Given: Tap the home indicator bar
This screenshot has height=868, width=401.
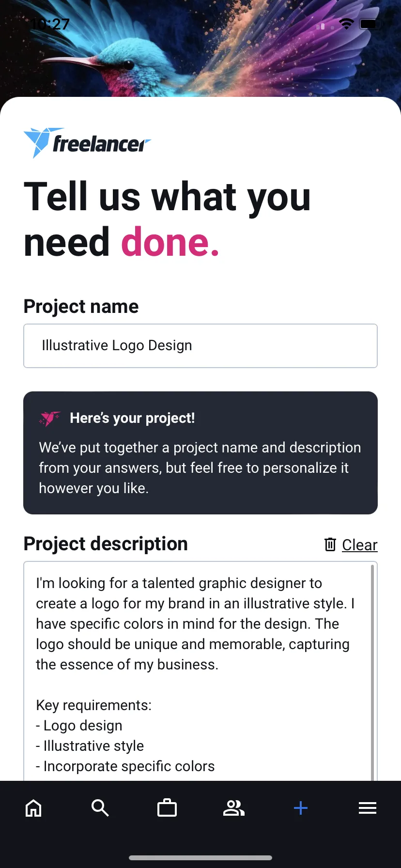Looking at the screenshot, I should (200, 858).
